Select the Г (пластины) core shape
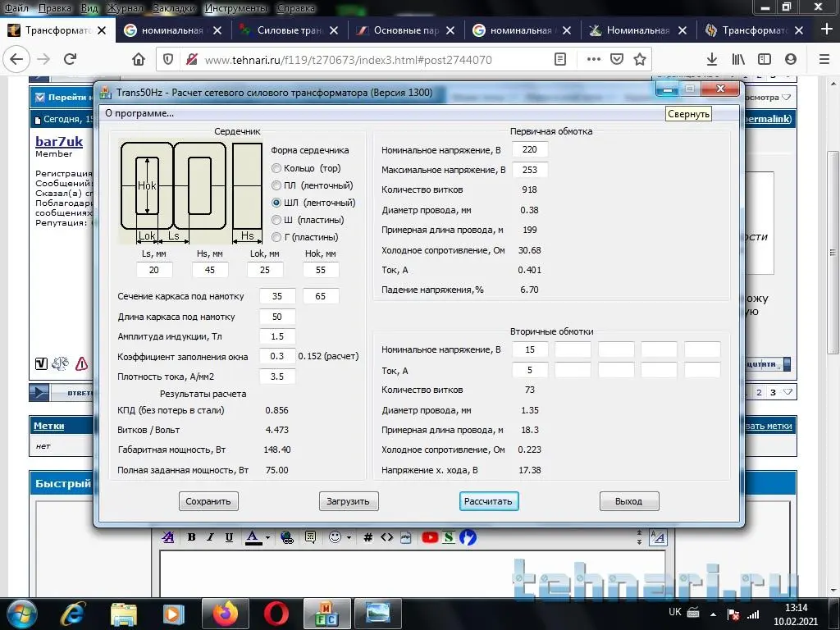The height and width of the screenshot is (630, 840). point(276,237)
